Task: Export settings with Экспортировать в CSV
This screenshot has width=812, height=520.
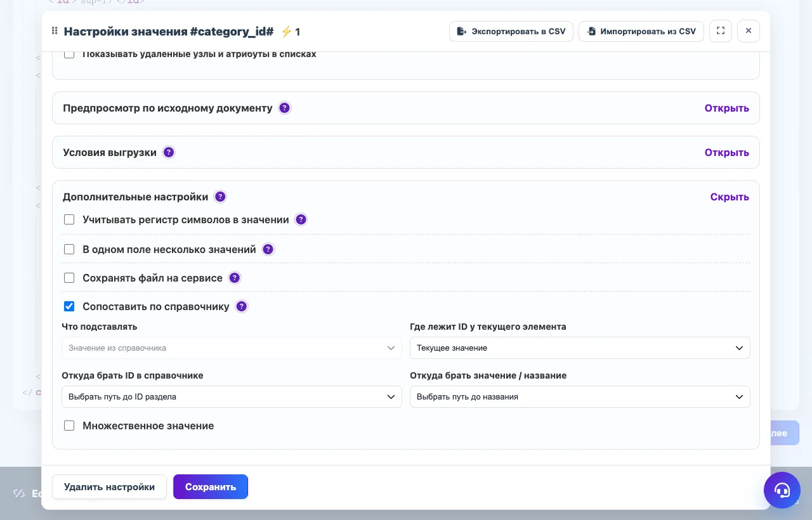Action: click(511, 31)
